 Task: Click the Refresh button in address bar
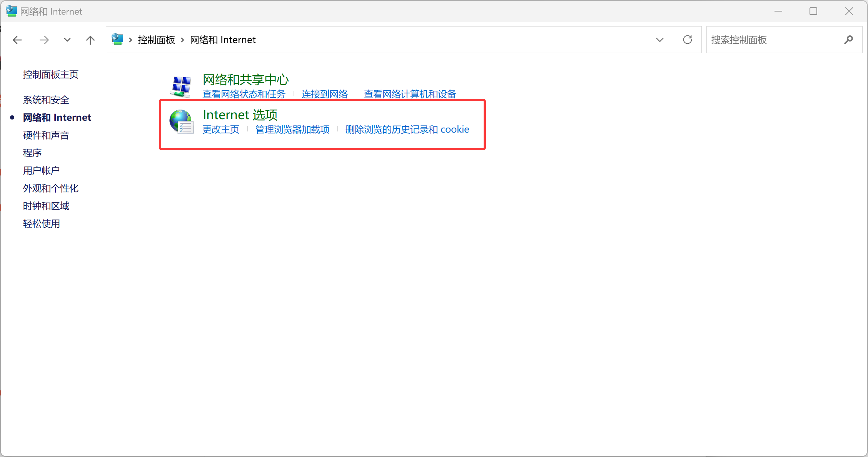pos(687,40)
